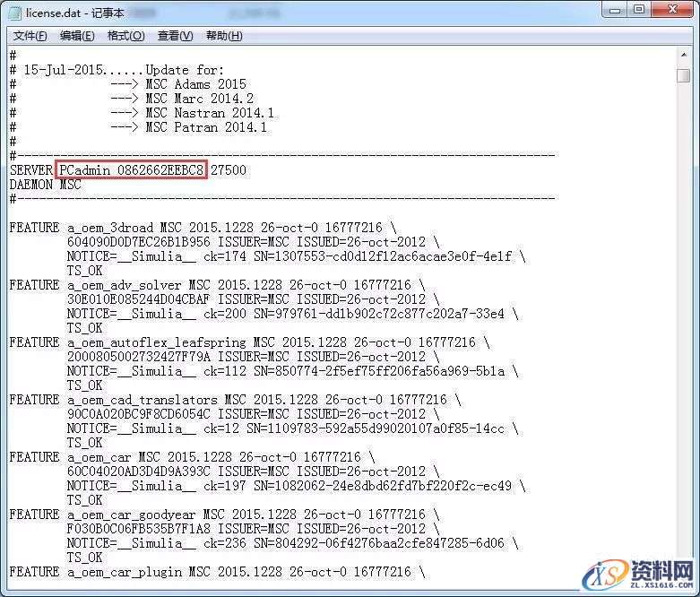The image size is (700, 597).
Task: Click 'ck=174' value
Action: click(x=225, y=256)
